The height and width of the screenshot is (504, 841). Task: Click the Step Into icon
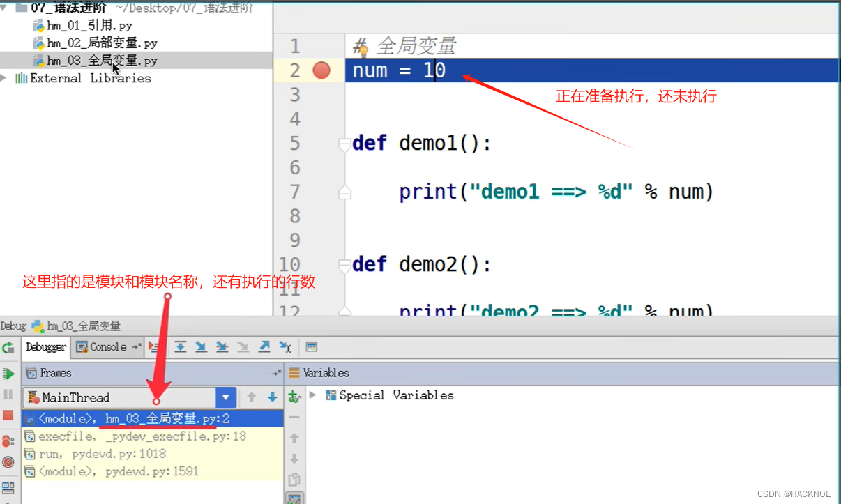pos(201,346)
